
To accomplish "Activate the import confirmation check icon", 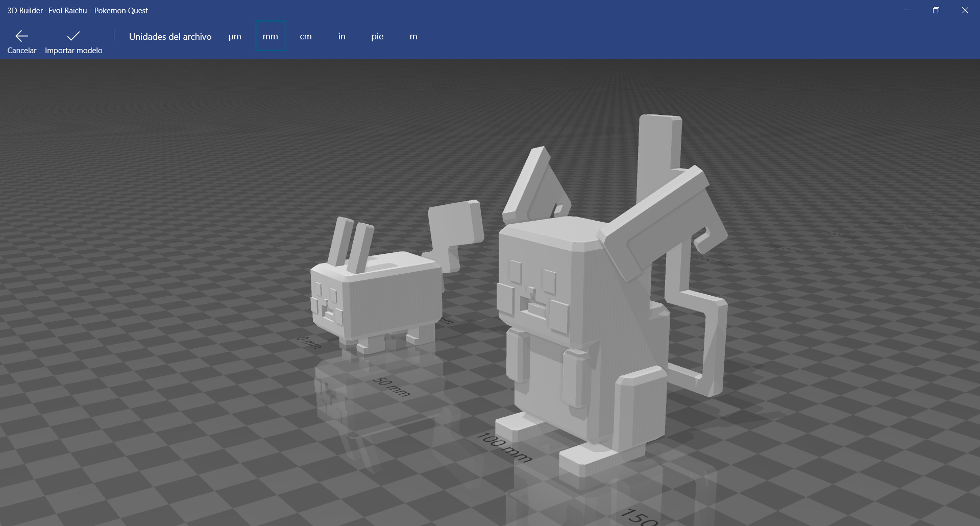I will (x=73, y=36).
